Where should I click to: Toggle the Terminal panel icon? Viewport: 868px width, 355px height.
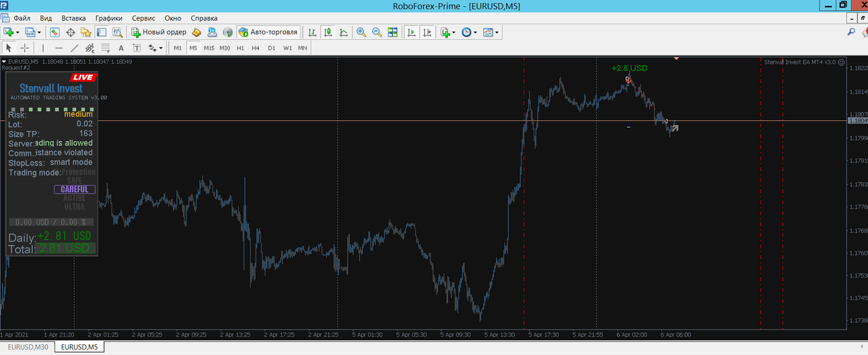102,32
